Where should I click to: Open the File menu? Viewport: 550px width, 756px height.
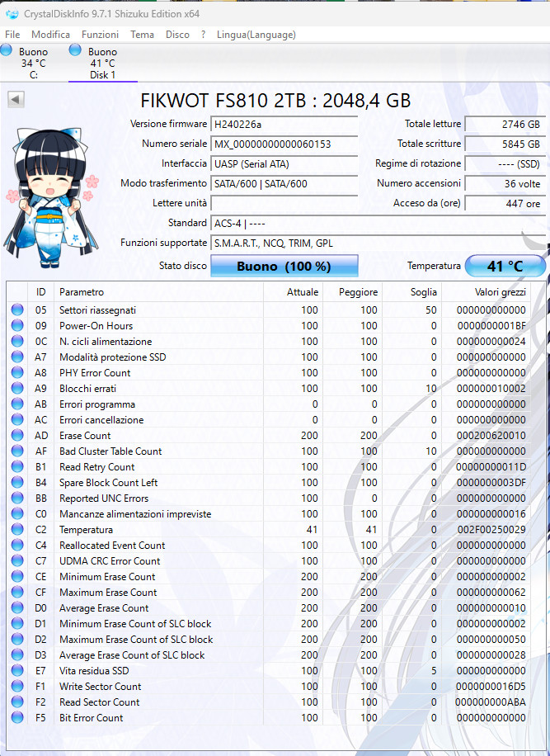coord(12,35)
